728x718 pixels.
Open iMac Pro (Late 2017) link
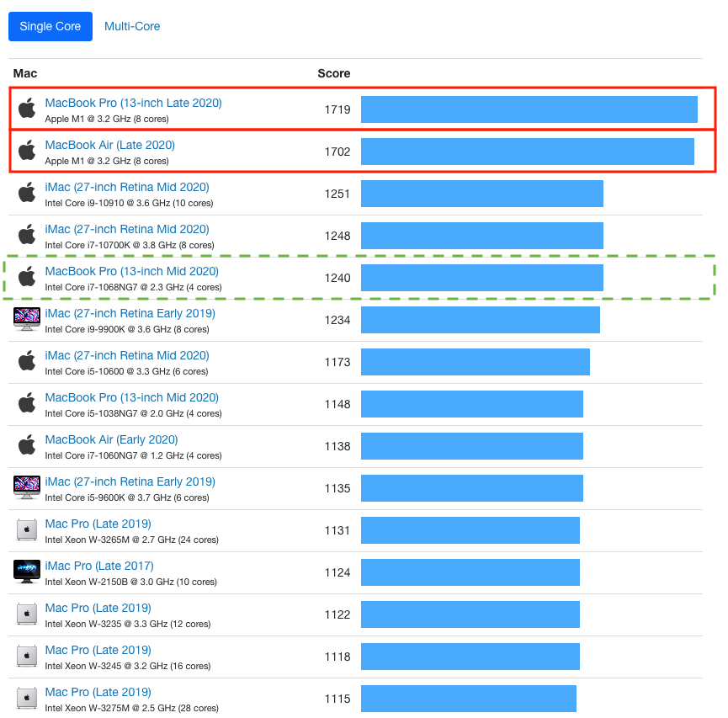point(99,566)
